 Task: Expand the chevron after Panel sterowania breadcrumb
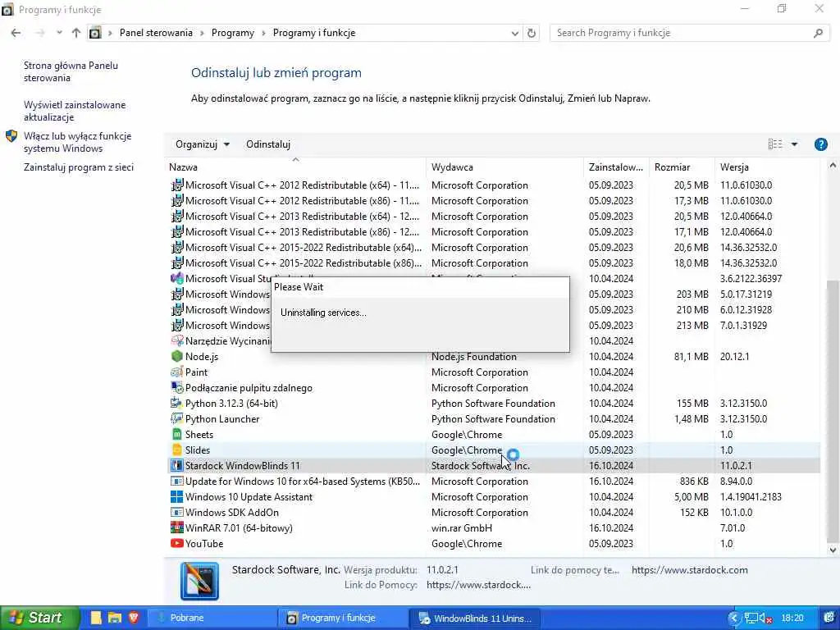click(202, 33)
